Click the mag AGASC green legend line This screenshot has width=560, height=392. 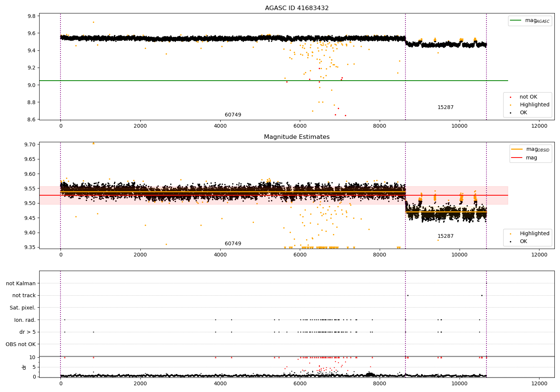click(516, 21)
